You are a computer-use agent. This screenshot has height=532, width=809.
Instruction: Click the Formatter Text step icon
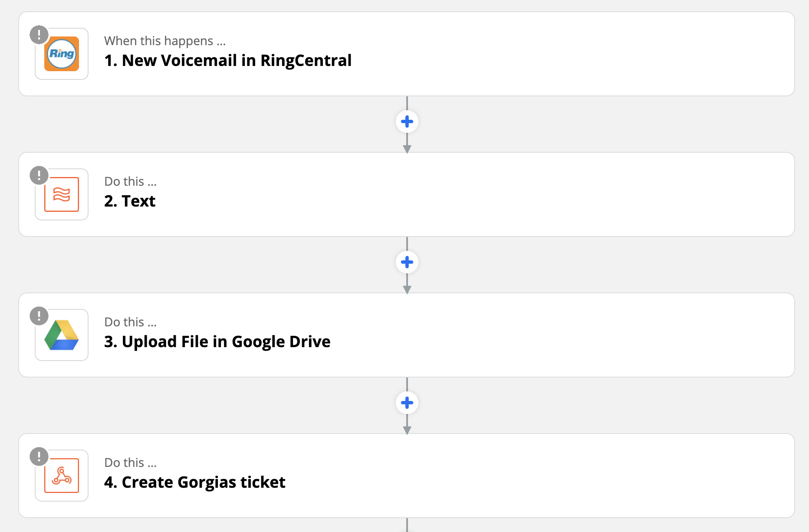coord(62,194)
